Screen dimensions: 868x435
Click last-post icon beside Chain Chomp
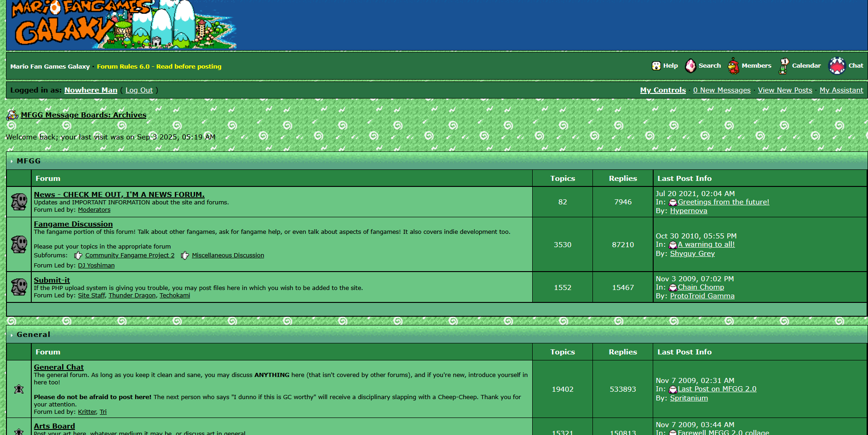[673, 288]
